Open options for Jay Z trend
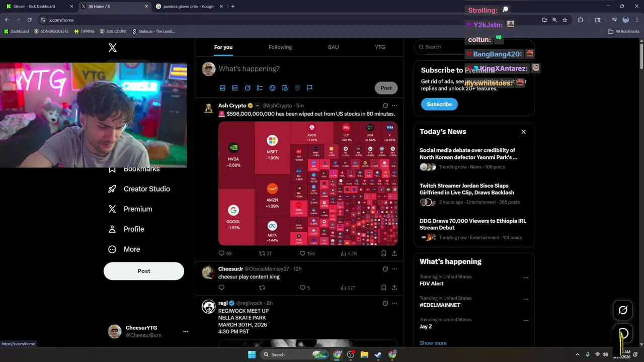The width and height of the screenshot is (644, 362). 526,320
